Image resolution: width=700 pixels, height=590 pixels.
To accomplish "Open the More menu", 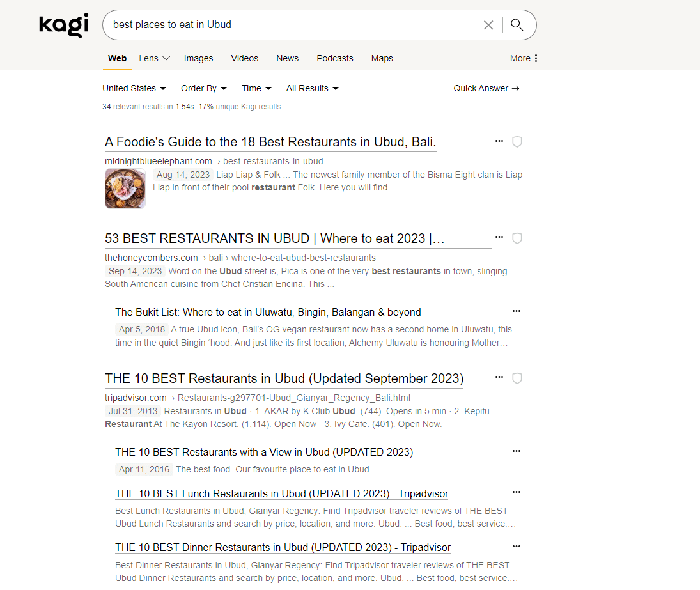I will click(524, 58).
